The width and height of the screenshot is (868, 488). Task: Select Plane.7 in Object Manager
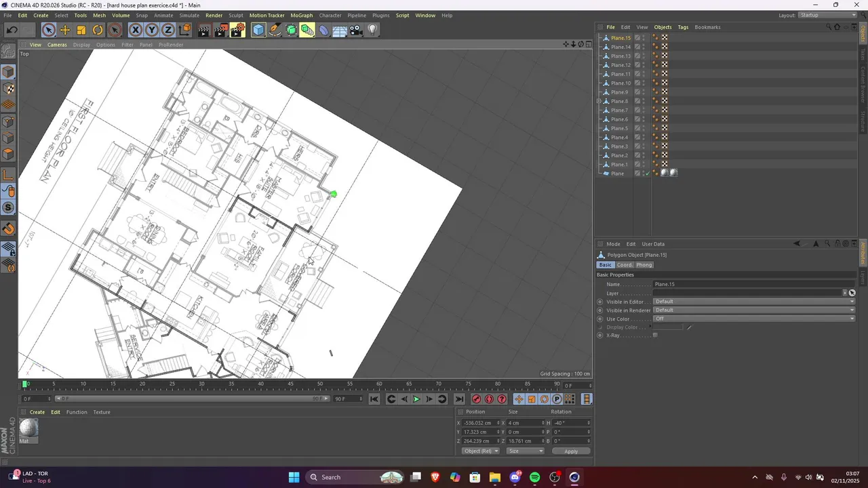point(620,110)
